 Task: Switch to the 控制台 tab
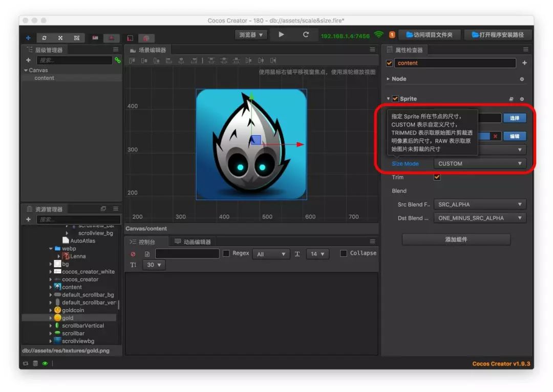point(145,242)
